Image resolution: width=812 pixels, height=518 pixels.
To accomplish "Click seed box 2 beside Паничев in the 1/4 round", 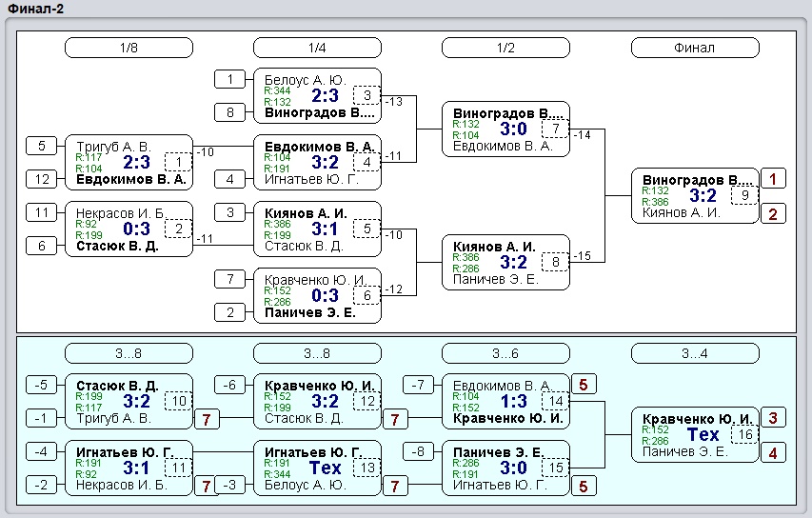I will (x=230, y=312).
